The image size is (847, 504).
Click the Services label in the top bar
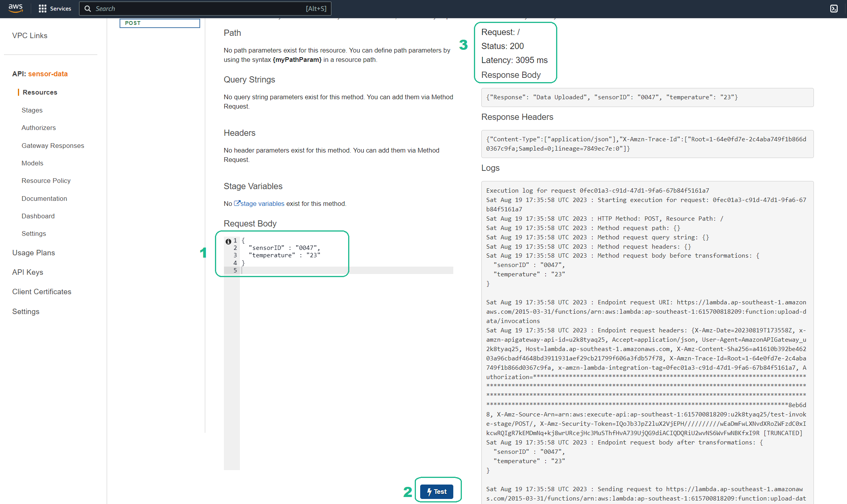tap(60, 9)
